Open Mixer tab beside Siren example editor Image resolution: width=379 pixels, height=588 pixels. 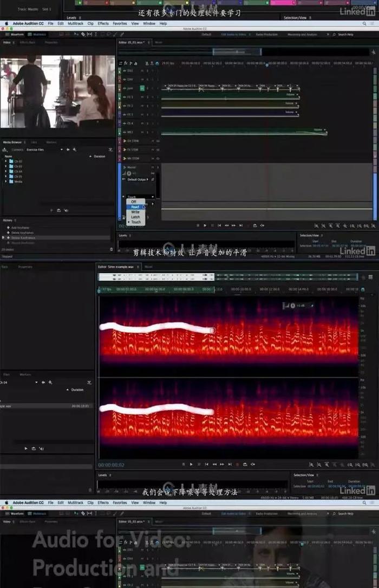click(148, 267)
